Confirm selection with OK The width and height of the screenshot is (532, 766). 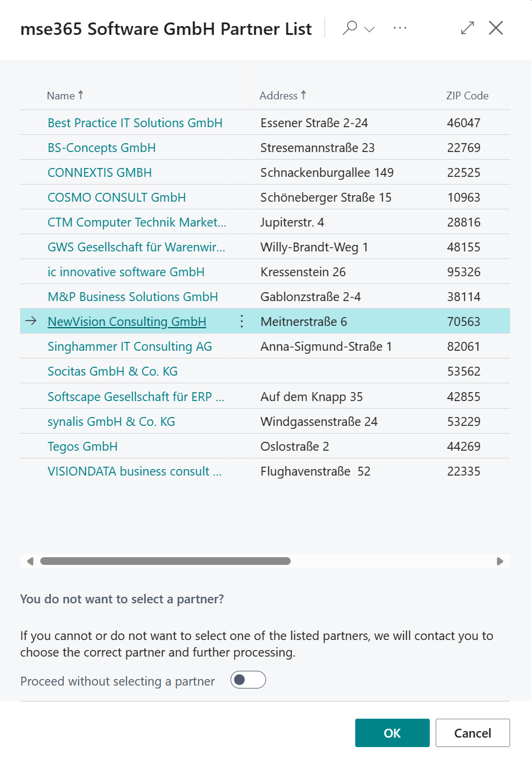(x=392, y=733)
